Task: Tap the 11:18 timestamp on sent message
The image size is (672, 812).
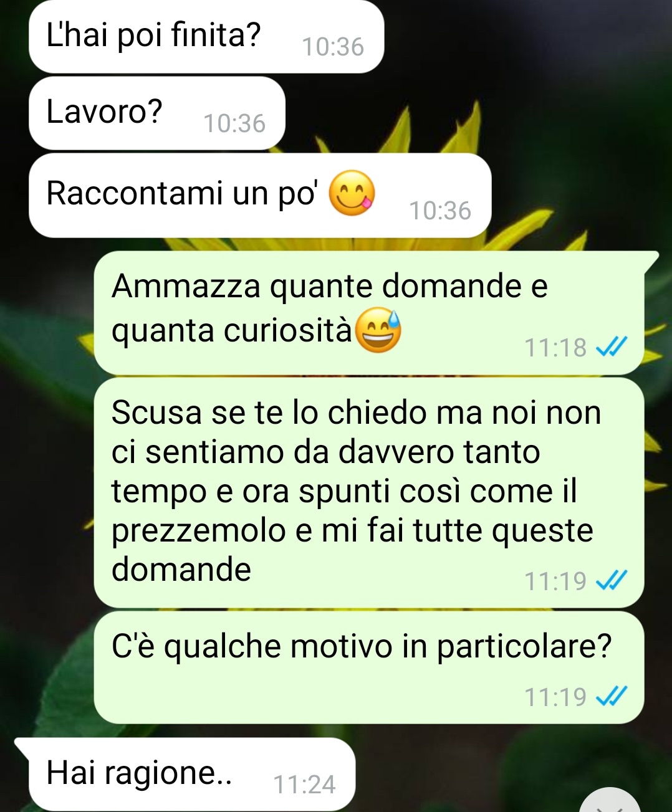Action: tap(555, 347)
